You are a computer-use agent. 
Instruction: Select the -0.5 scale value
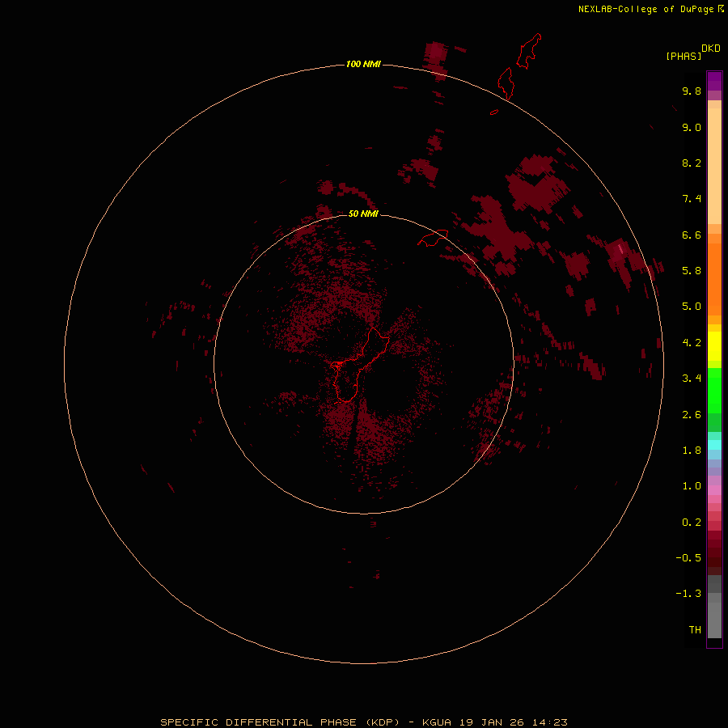click(x=688, y=558)
